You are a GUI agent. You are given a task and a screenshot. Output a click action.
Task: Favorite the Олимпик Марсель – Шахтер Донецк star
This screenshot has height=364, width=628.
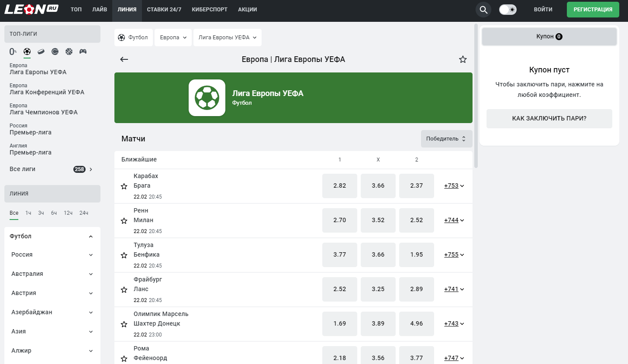[x=124, y=324]
